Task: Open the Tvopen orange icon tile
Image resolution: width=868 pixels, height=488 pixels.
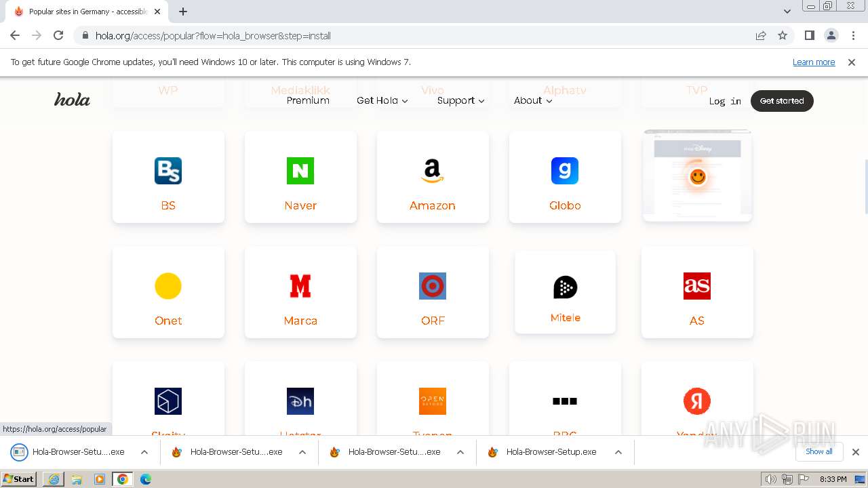Action: point(433,401)
